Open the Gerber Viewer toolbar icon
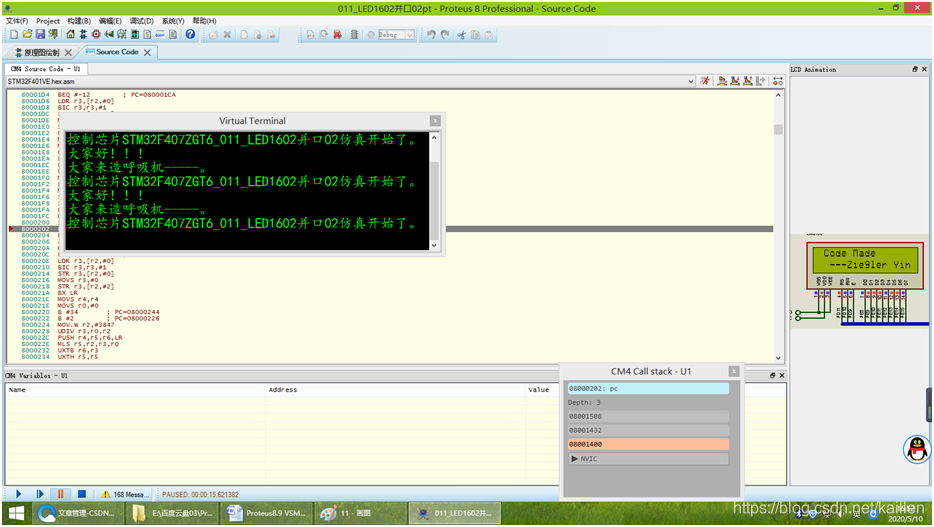Screen dimensions: 934x527 coord(122,35)
